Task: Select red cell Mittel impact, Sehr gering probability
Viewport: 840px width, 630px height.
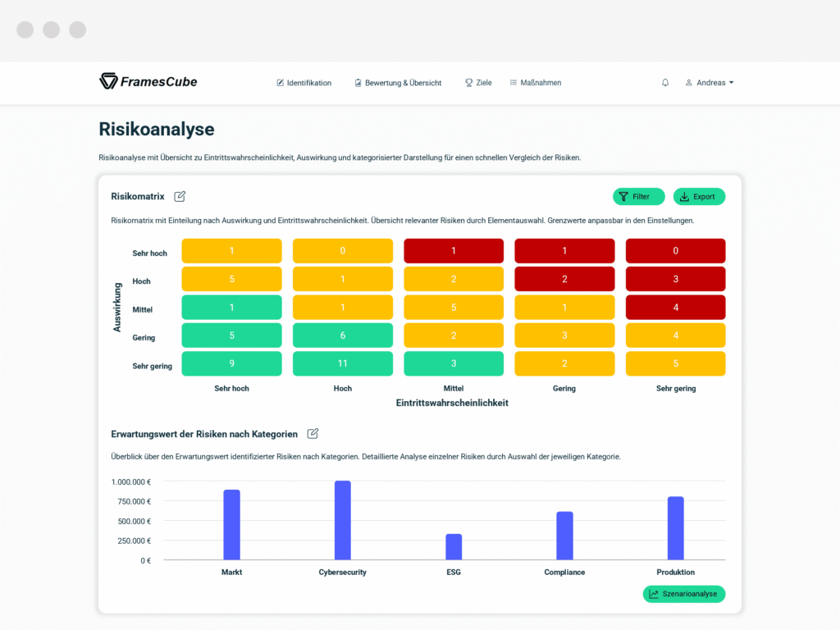Action: tap(676, 308)
